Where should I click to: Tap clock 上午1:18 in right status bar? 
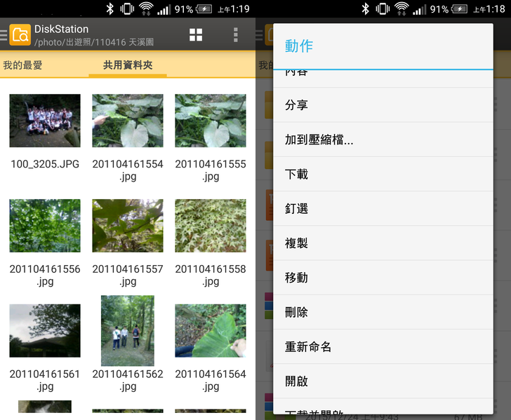(489, 9)
